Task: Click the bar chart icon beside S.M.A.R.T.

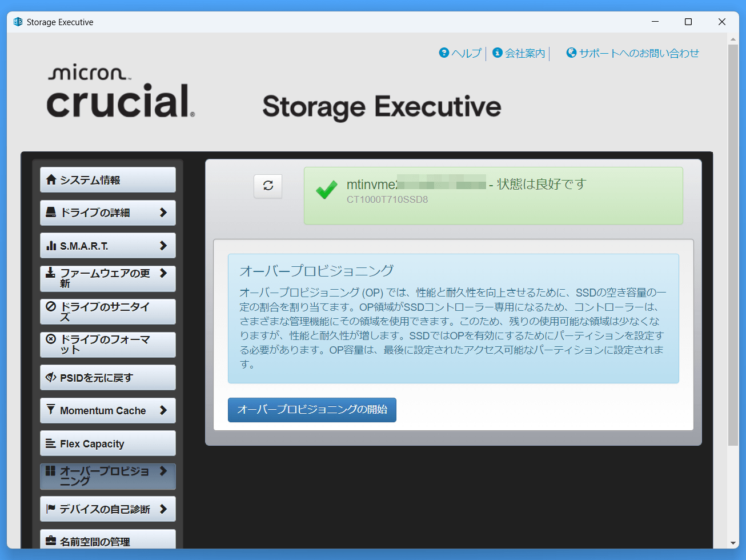Action: coord(51,246)
